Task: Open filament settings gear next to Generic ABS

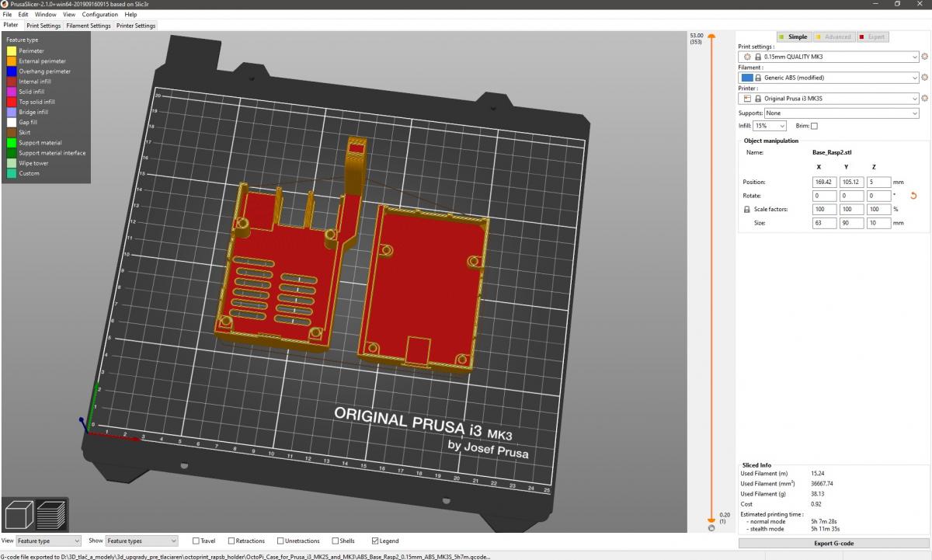Action: 924,78
